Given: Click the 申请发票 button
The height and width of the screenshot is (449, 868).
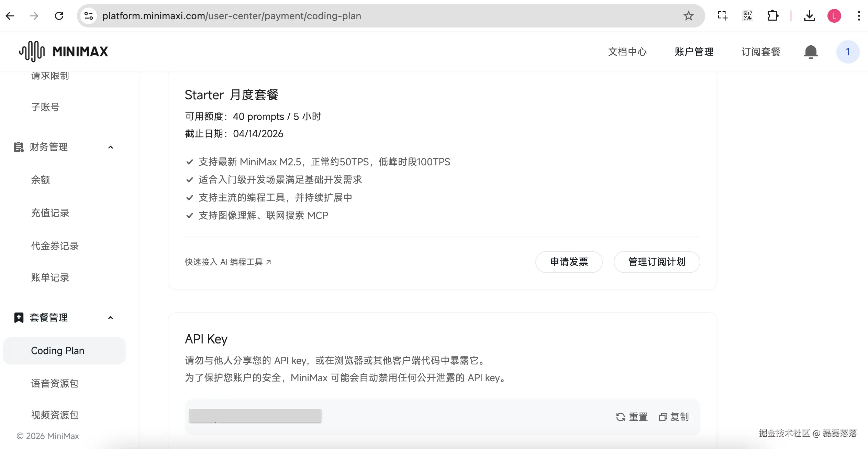Looking at the screenshot, I should pos(569,262).
